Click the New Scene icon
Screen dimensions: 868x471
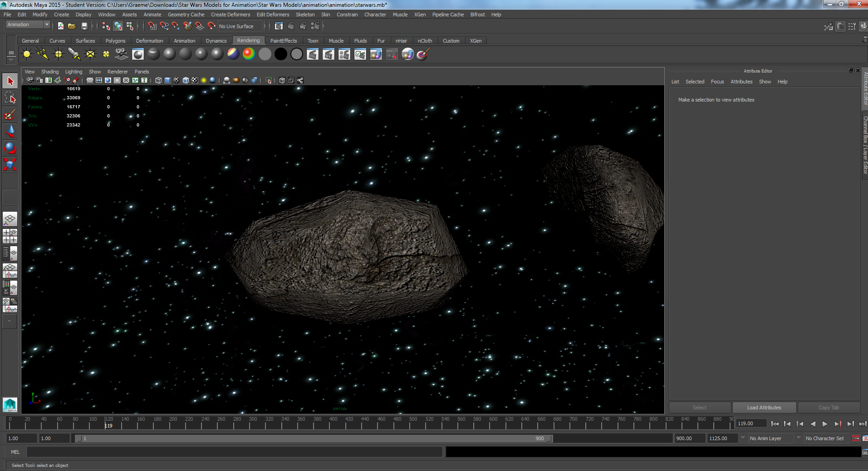point(61,26)
